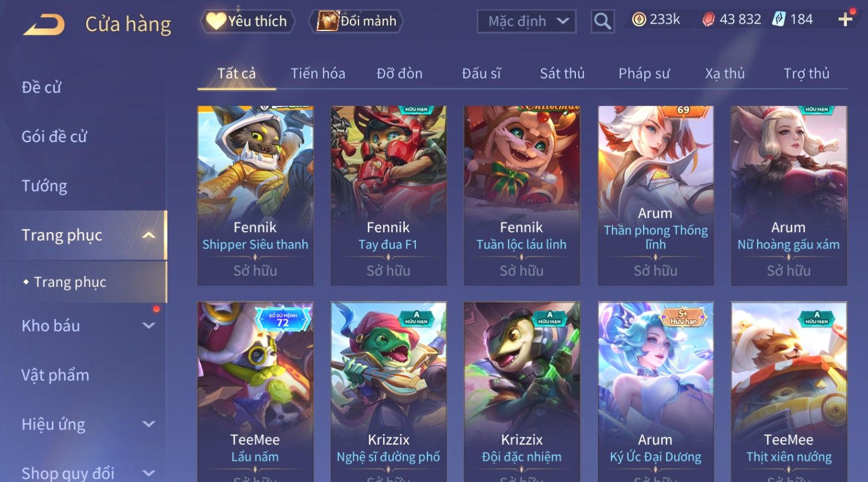Screen dimensions: 868x482
Task: Go to Tướng in sidebar
Action: [x=44, y=186]
